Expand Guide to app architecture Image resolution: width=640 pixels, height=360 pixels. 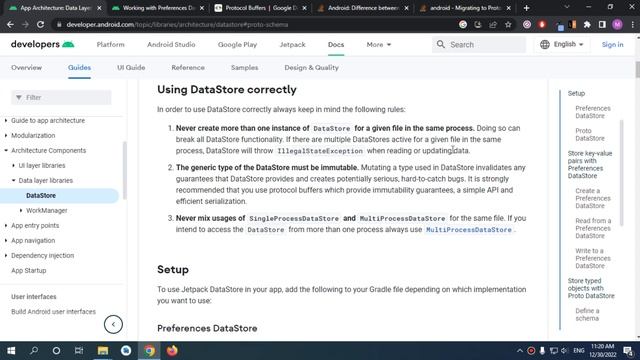[x=6, y=120]
